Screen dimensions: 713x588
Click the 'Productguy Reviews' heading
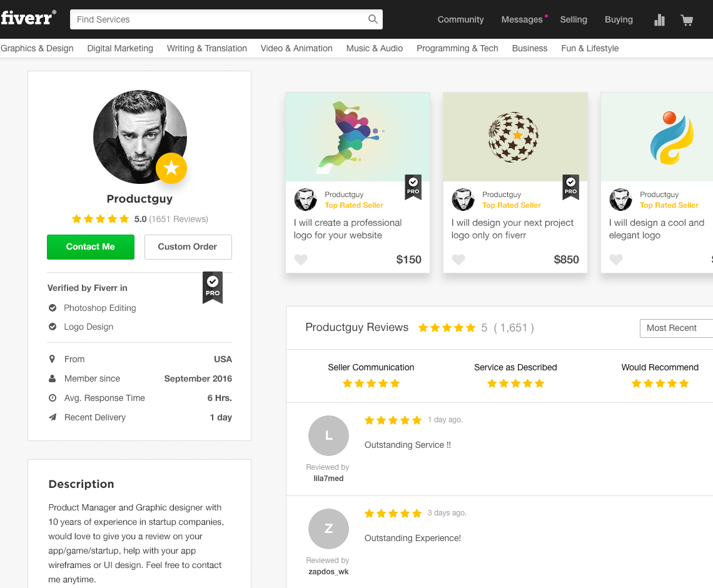(357, 327)
